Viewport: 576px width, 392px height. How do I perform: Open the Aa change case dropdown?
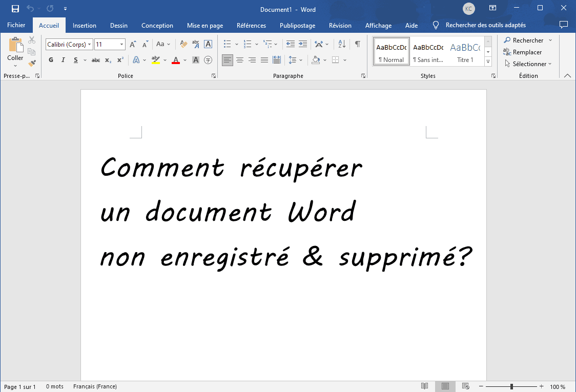click(x=169, y=45)
